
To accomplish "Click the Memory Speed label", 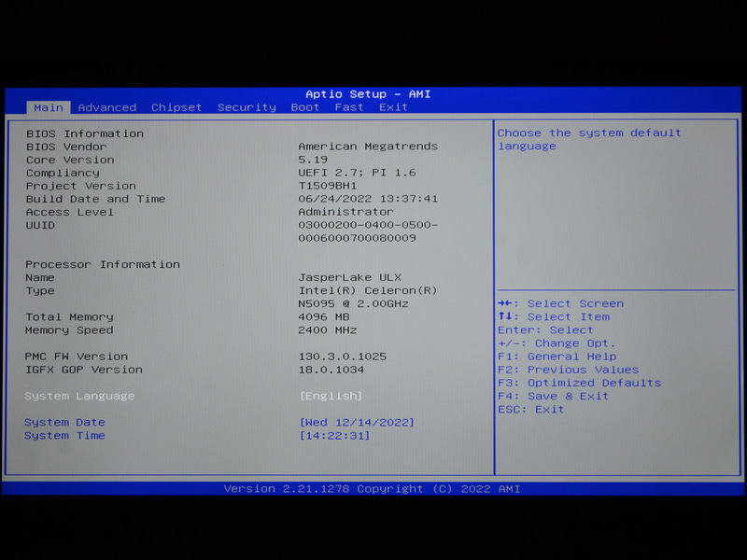I will 69,330.
